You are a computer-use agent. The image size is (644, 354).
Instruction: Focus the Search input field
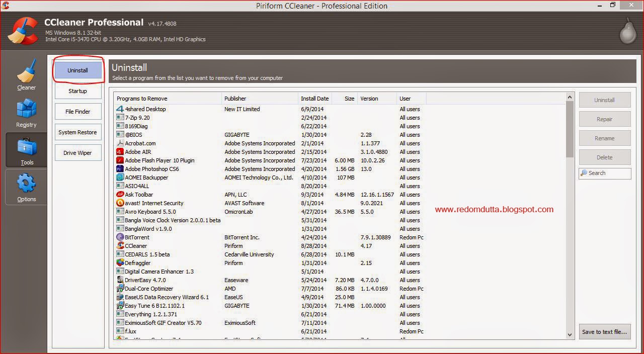pos(605,173)
